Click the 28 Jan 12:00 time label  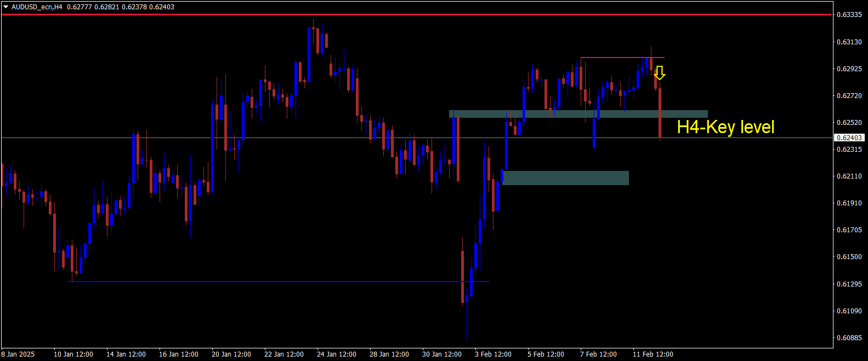pyautogui.click(x=389, y=354)
